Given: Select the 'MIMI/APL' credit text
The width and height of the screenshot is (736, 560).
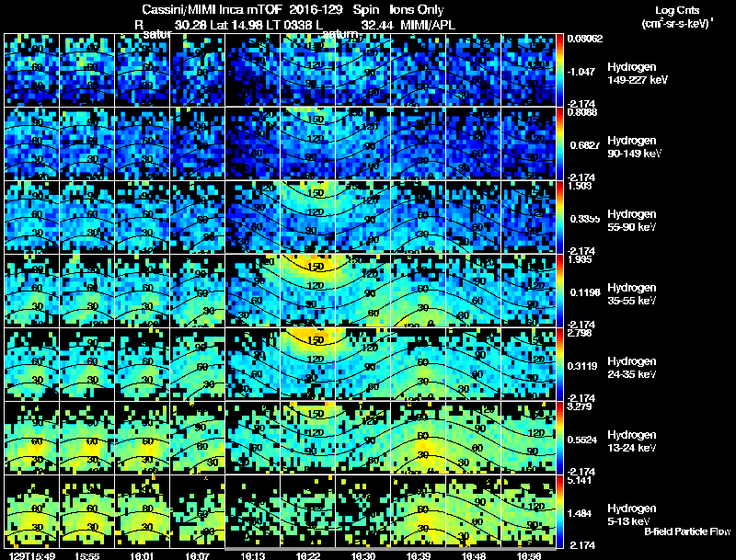Looking at the screenshot, I should (428, 26).
